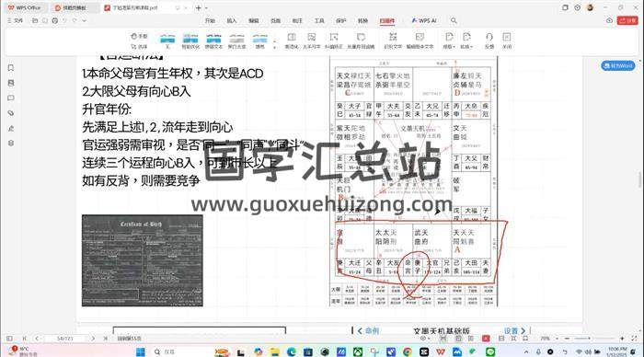Activate the selection tool below hand tool

139,47
